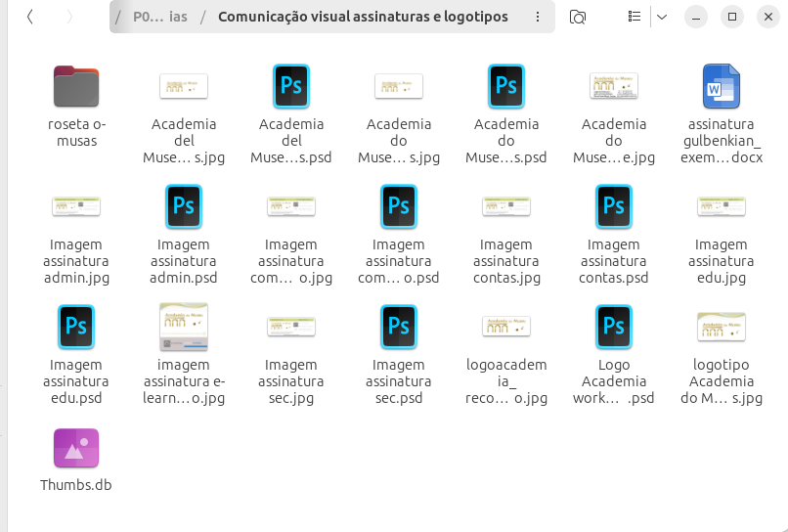788x532 pixels.
Task: Click the 'Imagem assinatura edu.psd' label
Action: 76,381
